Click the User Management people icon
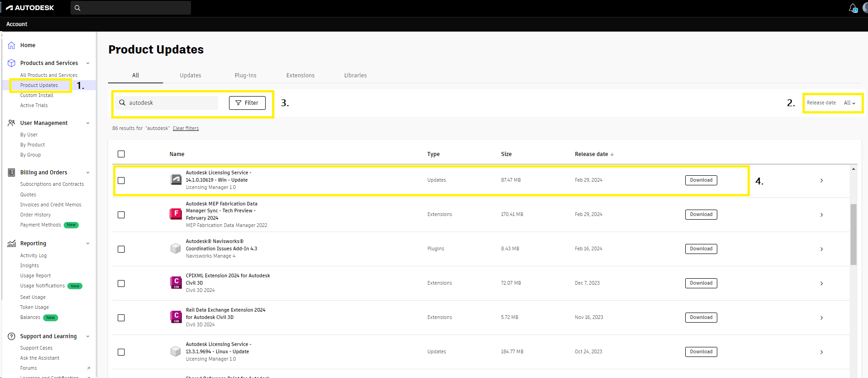 (x=11, y=123)
